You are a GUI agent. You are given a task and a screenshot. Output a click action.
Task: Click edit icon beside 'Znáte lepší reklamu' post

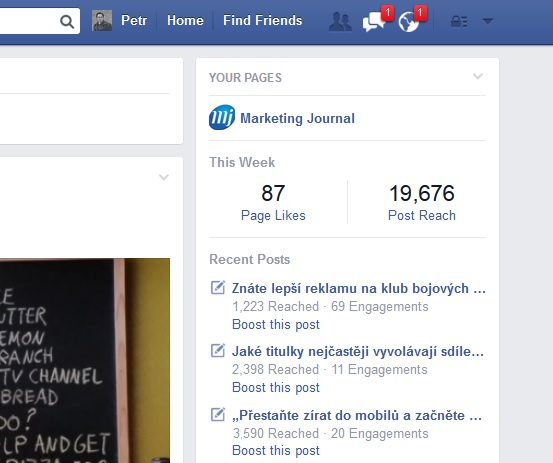(x=218, y=287)
